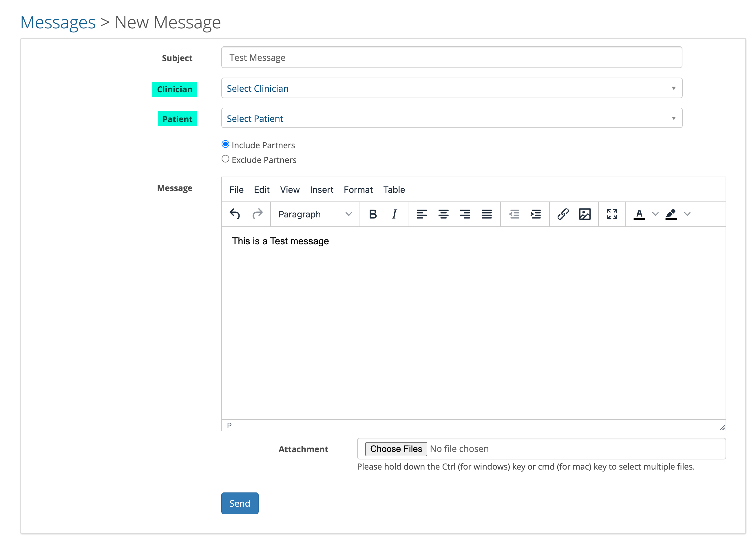
Task: Click the editor resize handle corner
Action: (722, 427)
